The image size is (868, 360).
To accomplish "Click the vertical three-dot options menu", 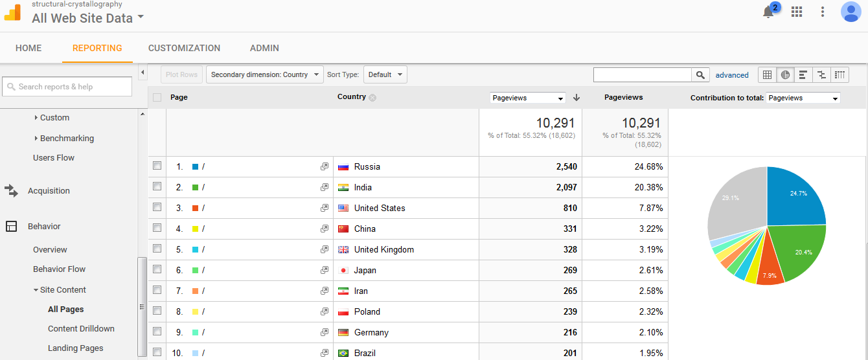I will [x=823, y=12].
